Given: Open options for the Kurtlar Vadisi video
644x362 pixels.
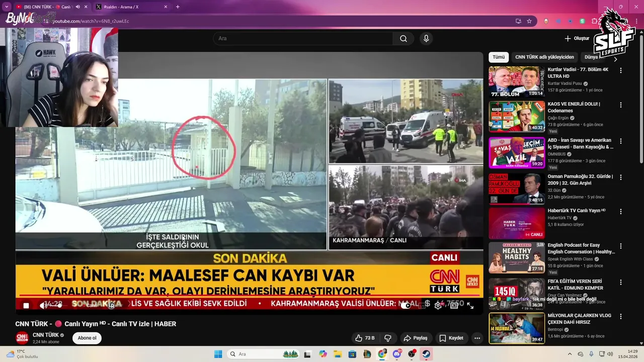Looking at the screenshot, I should pyautogui.click(x=621, y=71).
